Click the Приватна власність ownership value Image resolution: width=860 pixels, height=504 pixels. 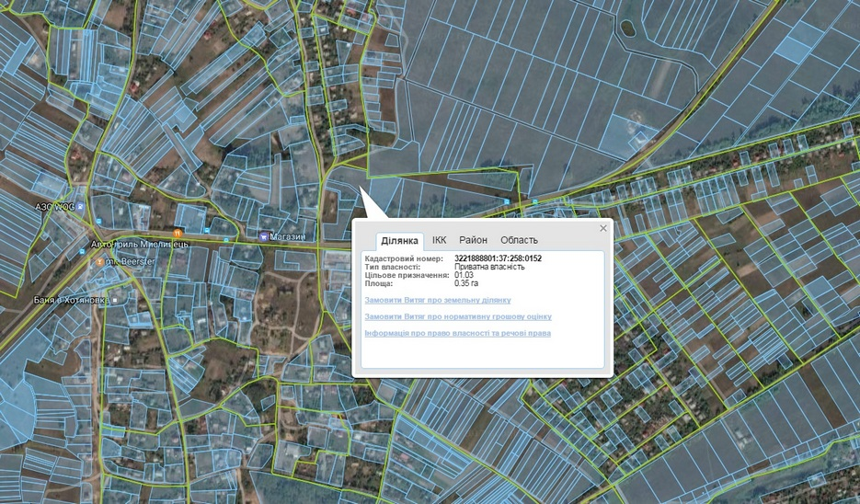pos(489,267)
